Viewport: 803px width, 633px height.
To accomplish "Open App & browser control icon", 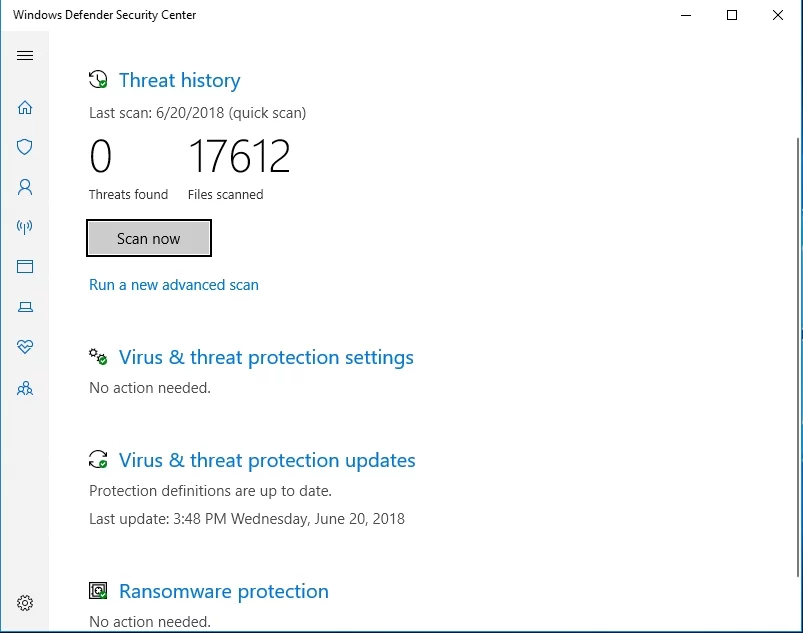I will pos(25,267).
